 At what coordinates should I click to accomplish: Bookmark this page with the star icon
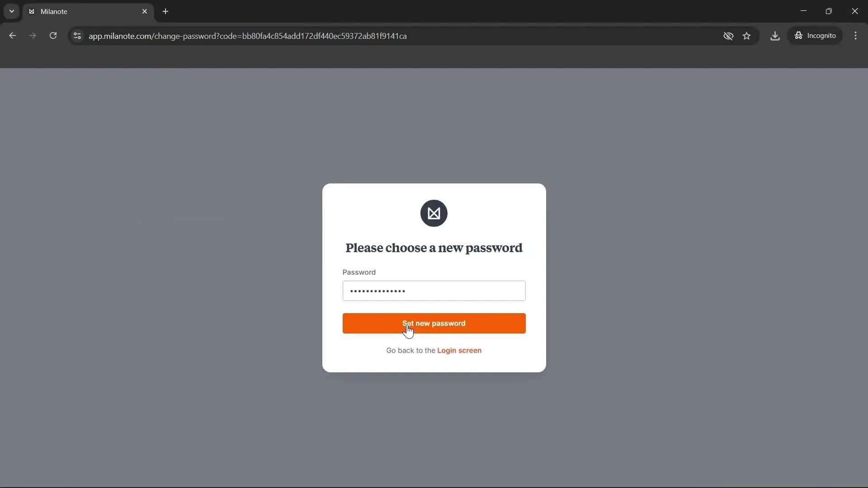[747, 36]
